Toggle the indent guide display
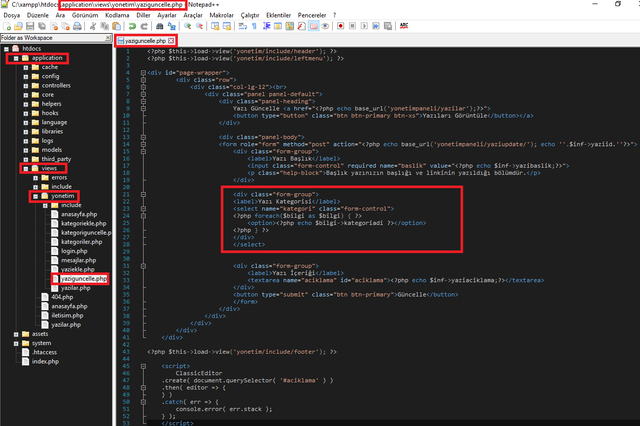The width and height of the screenshot is (640, 426). point(266,26)
